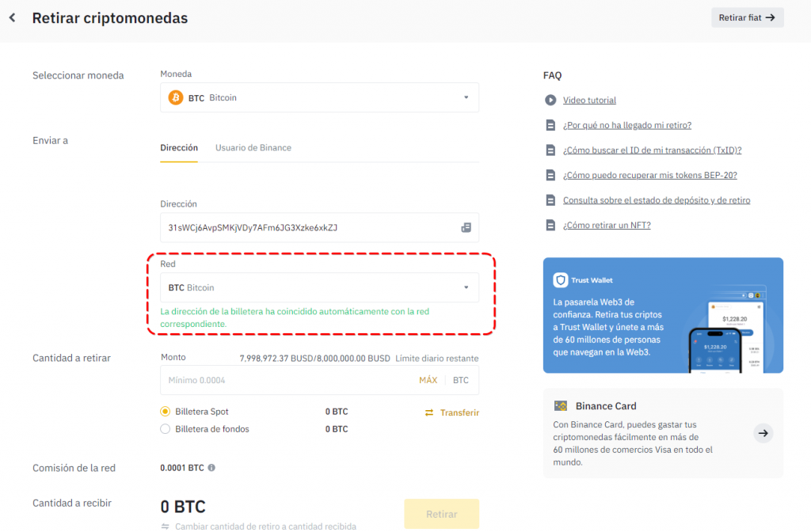Click the orange Bitcoin logo icon

point(176,98)
